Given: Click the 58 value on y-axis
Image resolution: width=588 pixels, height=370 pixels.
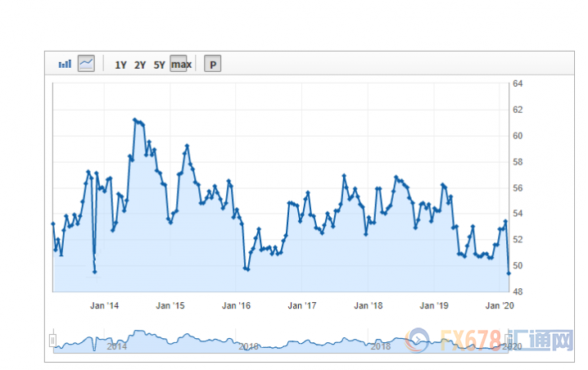Looking at the screenshot, I should point(518,162).
